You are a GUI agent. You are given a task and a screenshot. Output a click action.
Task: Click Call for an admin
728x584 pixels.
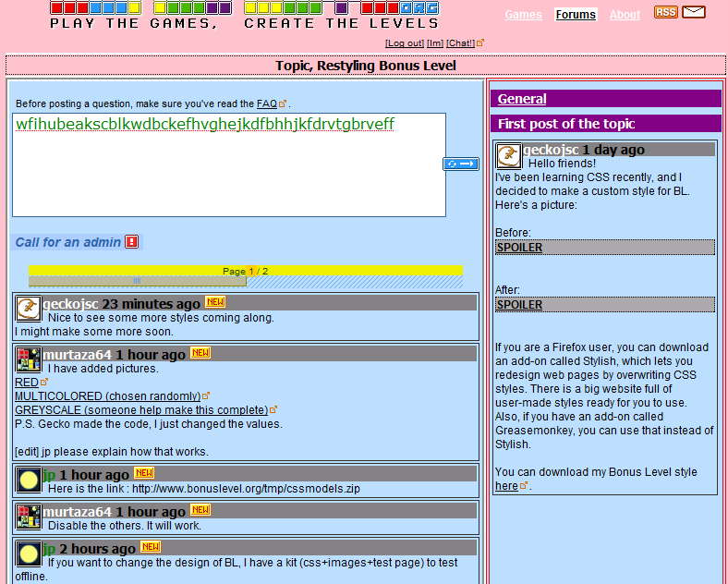point(67,242)
